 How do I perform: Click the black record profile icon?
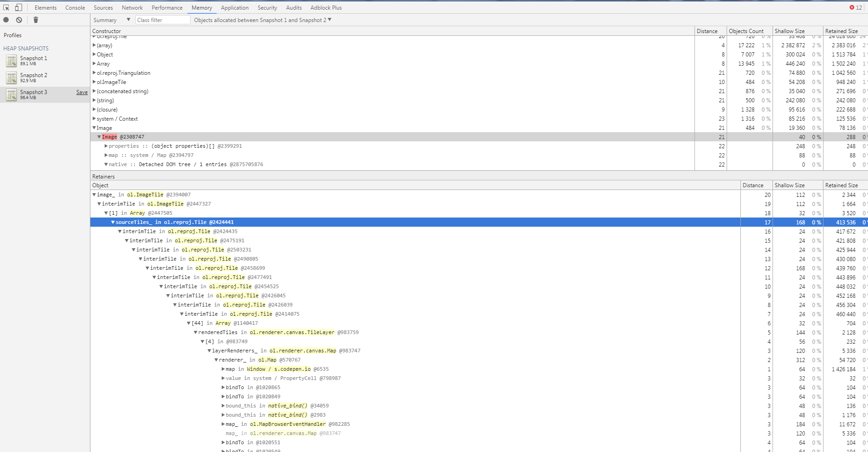pyautogui.click(x=6, y=20)
